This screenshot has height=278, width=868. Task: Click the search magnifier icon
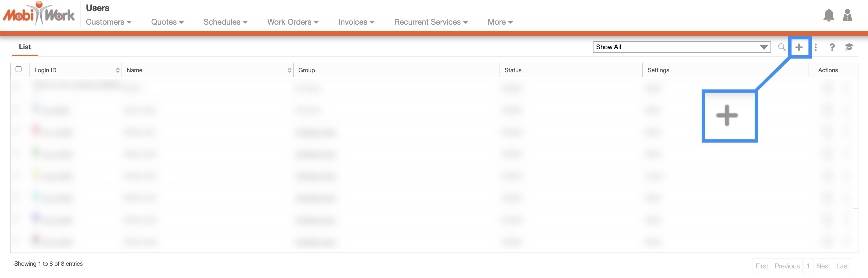click(781, 47)
